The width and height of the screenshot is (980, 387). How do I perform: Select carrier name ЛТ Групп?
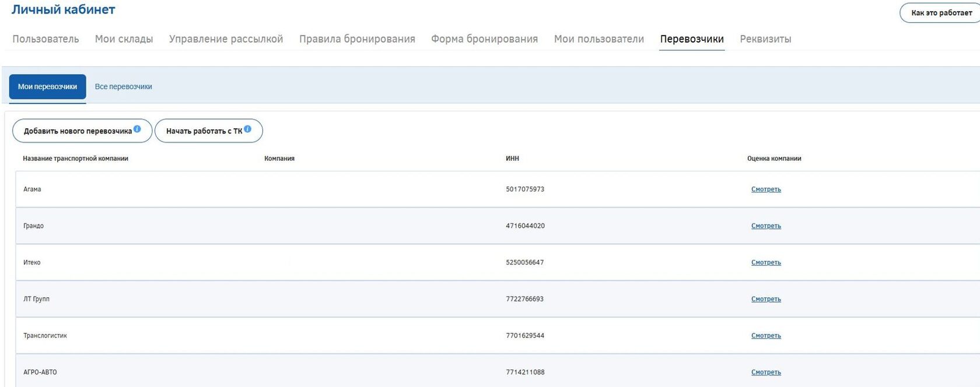36,299
